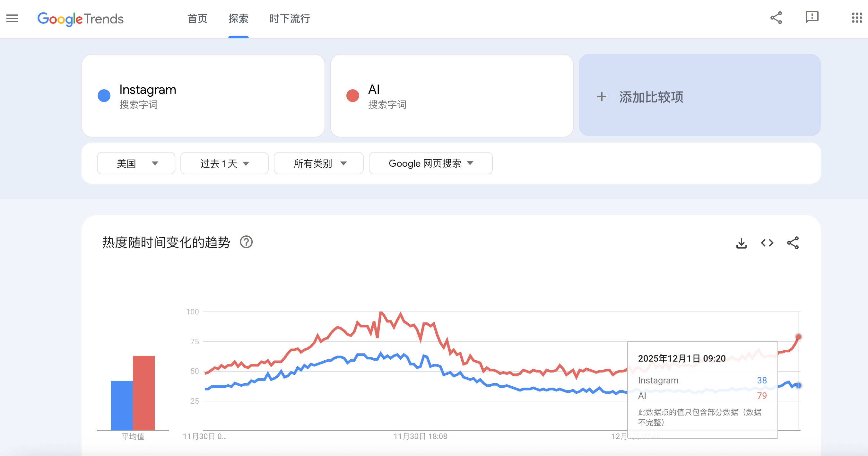
Task: Click the 50 y-axis label
Action: 195,371
